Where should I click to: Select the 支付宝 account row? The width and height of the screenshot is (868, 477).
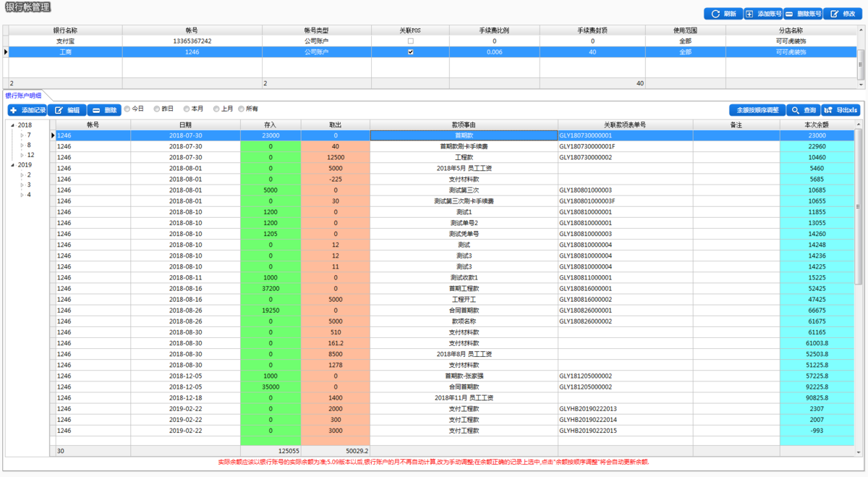pyautogui.click(x=432, y=41)
